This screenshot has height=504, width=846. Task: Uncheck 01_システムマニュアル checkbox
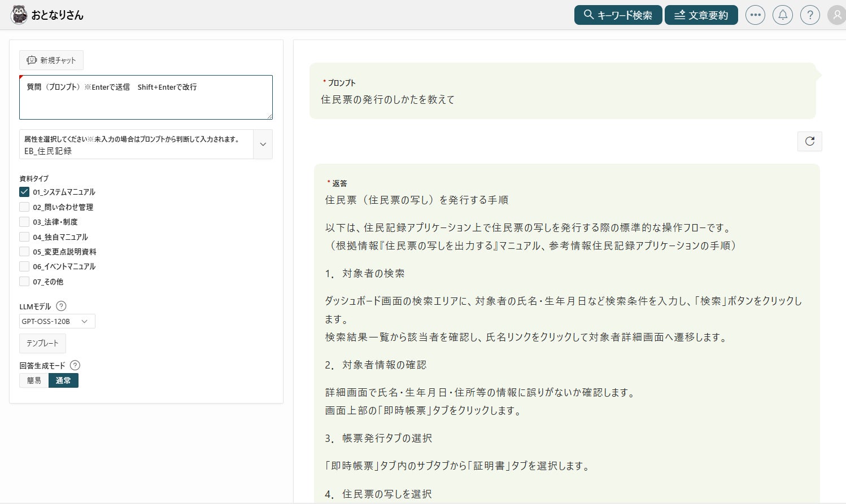(24, 192)
